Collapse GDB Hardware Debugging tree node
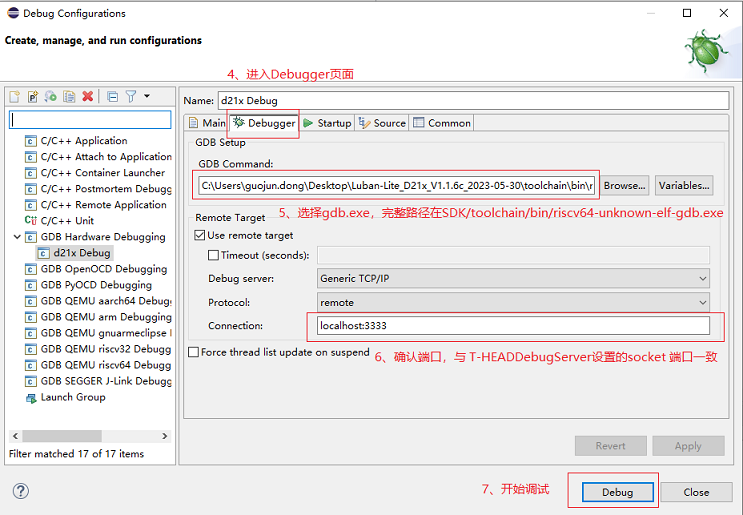Image resolution: width=743 pixels, height=515 pixels. pos(17,237)
